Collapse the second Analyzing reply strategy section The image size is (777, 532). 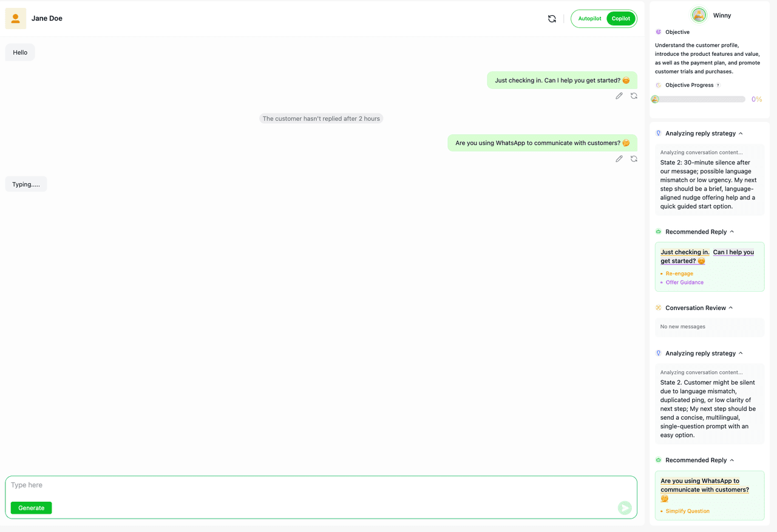coord(741,354)
